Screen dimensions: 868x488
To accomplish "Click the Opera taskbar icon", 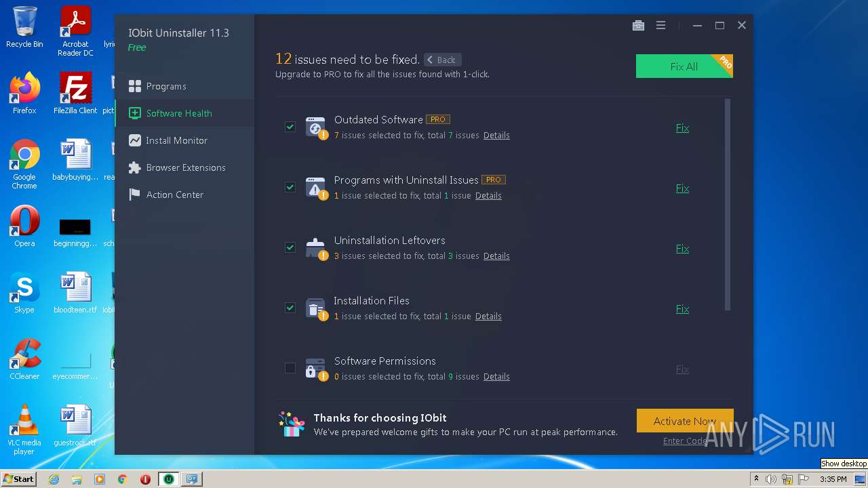I will 145,479.
